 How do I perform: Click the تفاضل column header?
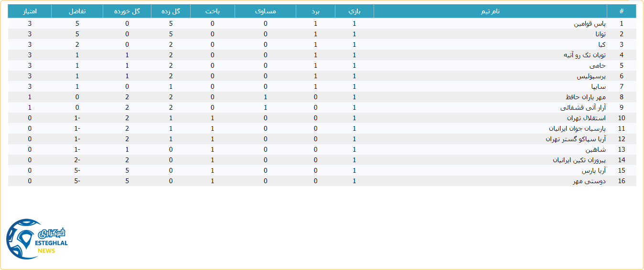point(77,11)
